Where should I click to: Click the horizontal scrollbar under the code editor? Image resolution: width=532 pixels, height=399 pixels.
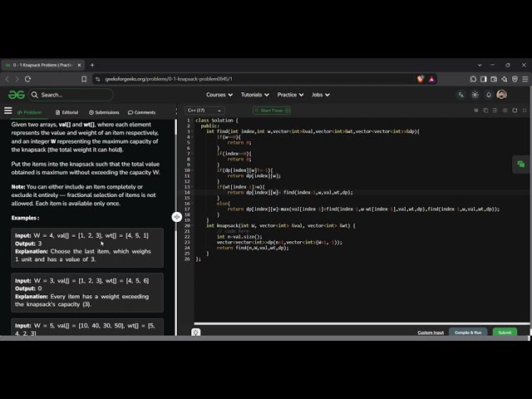click(362, 323)
